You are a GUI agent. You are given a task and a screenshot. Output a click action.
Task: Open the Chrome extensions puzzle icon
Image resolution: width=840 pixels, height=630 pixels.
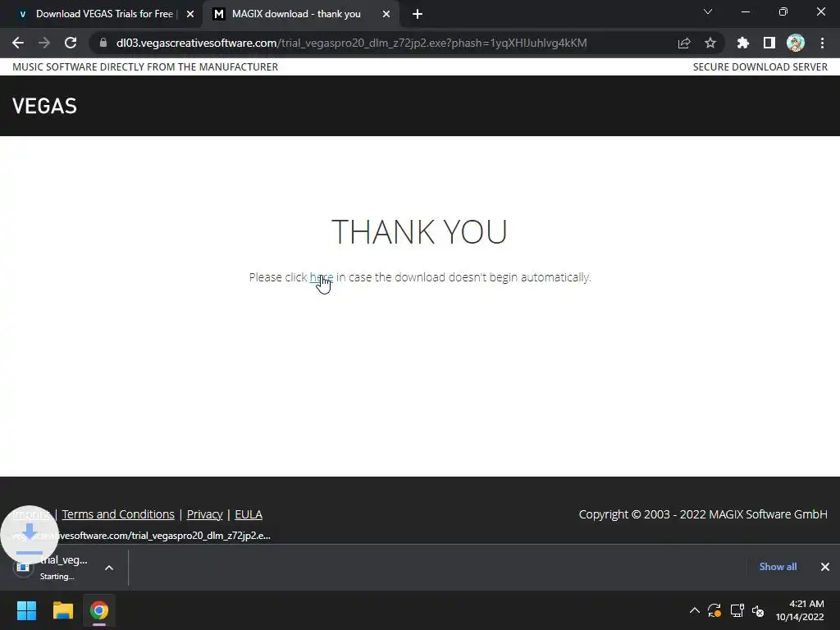pyautogui.click(x=743, y=43)
